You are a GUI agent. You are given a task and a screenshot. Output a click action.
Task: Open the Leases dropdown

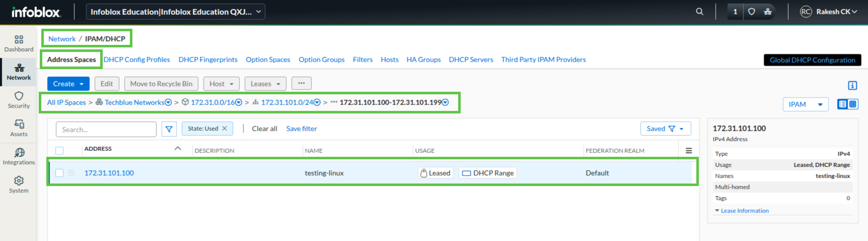265,84
